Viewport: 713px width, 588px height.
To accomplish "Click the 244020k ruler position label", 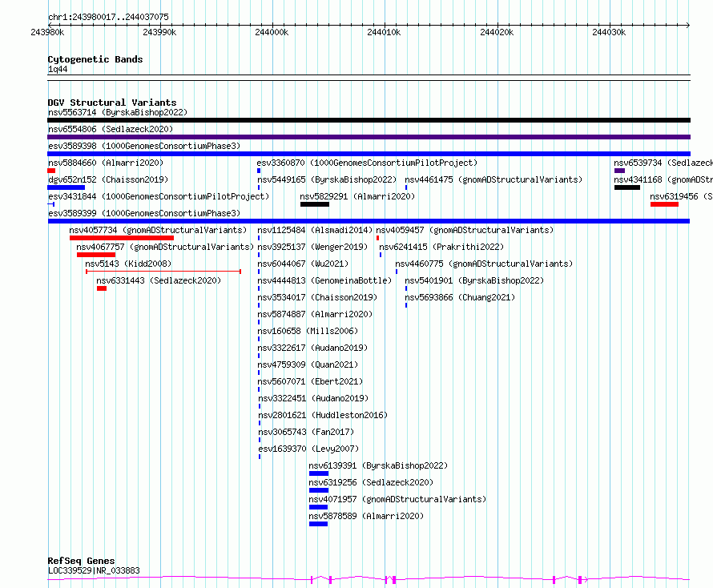I will [x=497, y=32].
